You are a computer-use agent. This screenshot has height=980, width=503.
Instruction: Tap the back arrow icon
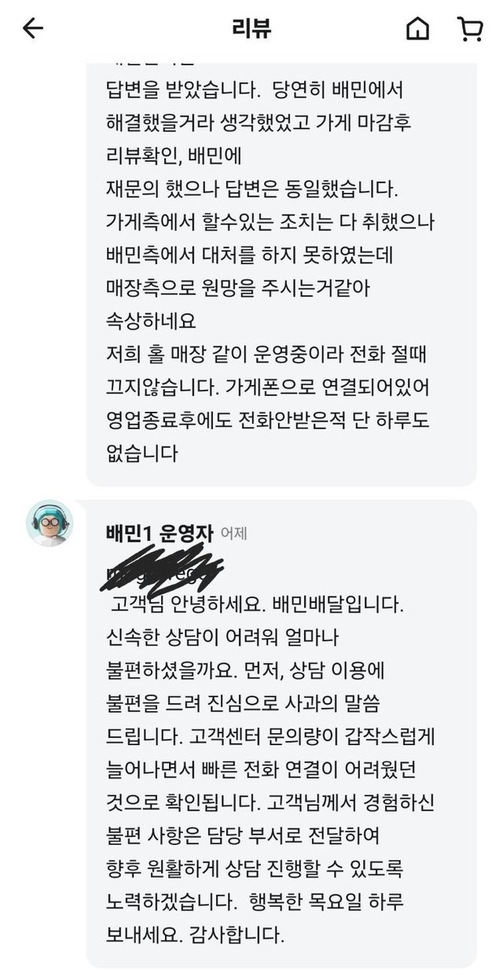(x=32, y=29)
